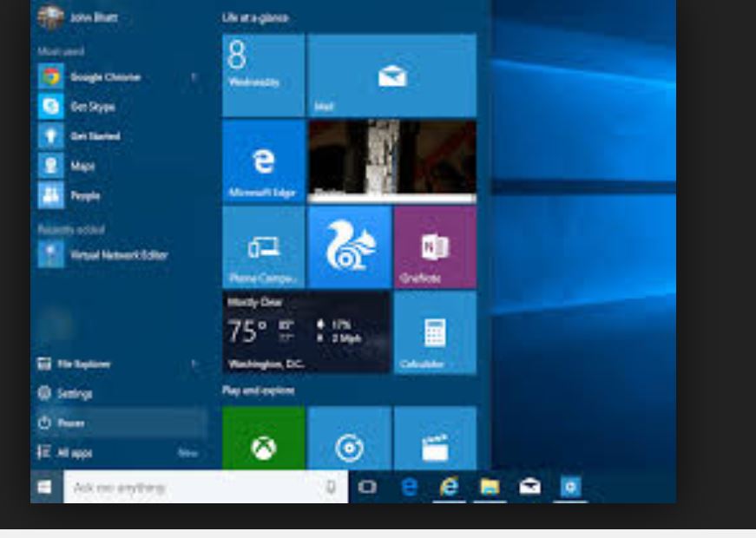Image resolution: width=756 pixels, height=538 pixels.
Task: Click the Cortana microphone icon
Action: point(331,488)
